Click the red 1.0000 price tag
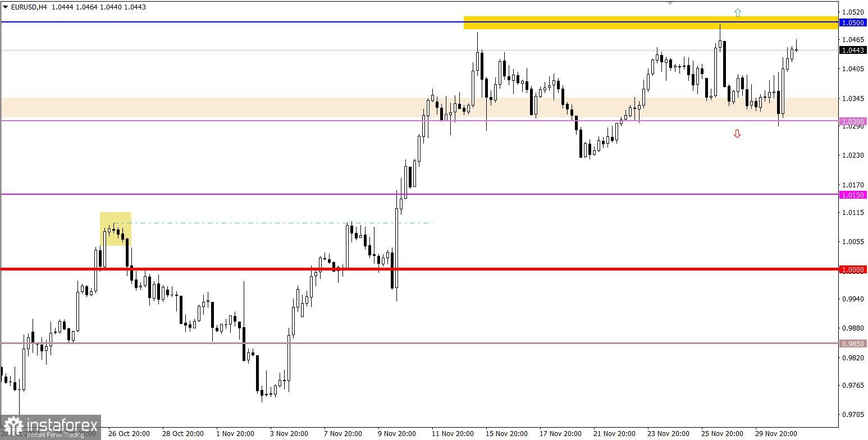The height and width of the screenshot is (440, 868). (x=853, y=269)
